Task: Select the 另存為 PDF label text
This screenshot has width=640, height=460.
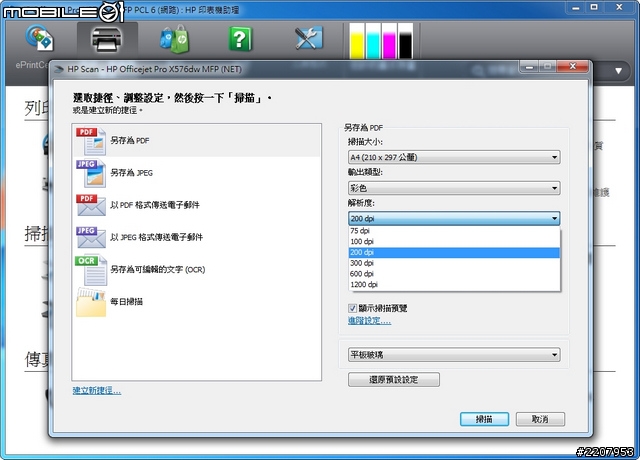Action: click(x=130, y=141)
